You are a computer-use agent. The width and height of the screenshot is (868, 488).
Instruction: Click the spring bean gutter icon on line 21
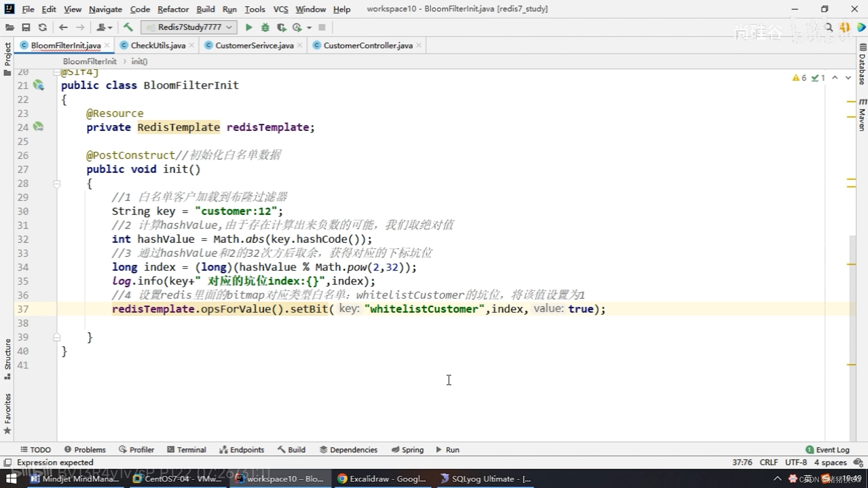pos(38,85)
